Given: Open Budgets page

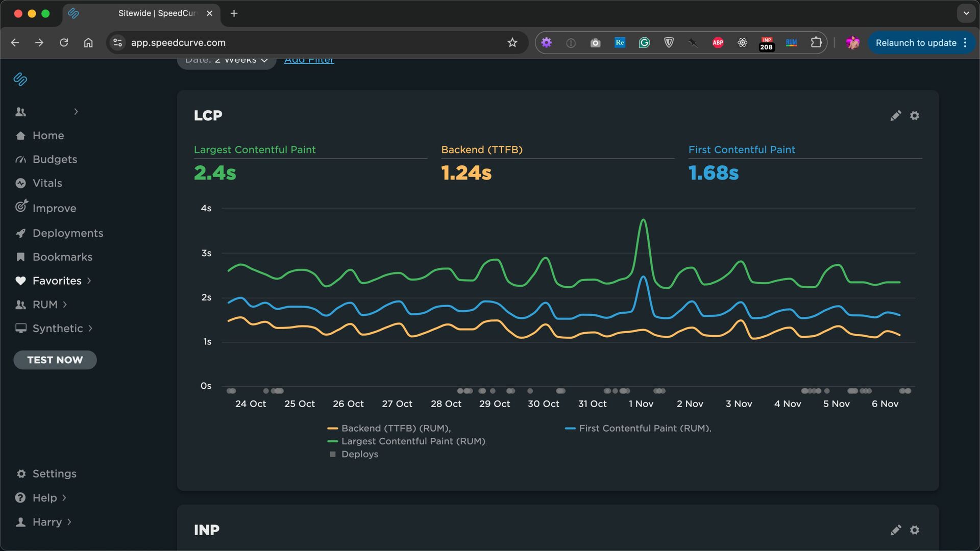Looking at the screenshot, I should (46, 160).
